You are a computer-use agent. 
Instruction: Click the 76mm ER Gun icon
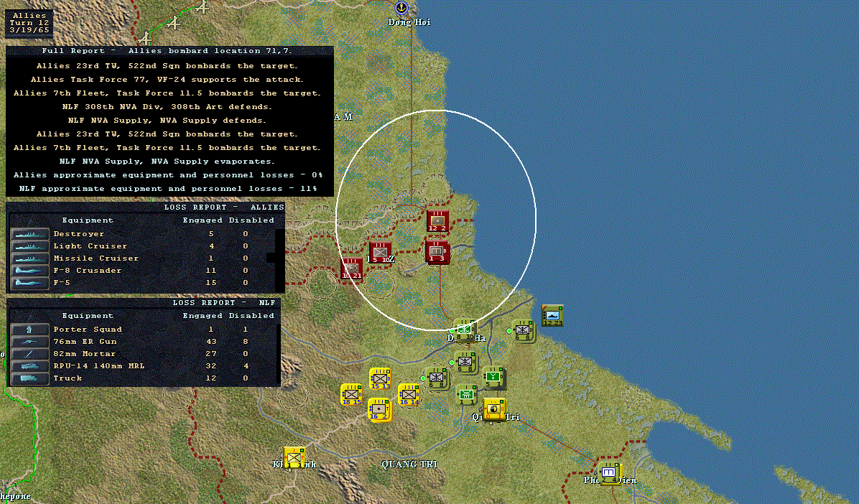tap(29, 341)
